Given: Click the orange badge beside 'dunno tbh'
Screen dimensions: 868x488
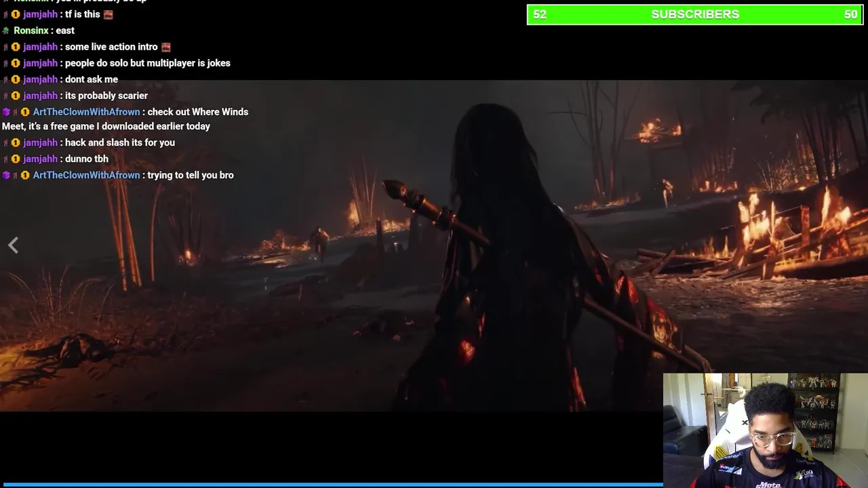Looking at the screenshot, I should coord(16,159).
